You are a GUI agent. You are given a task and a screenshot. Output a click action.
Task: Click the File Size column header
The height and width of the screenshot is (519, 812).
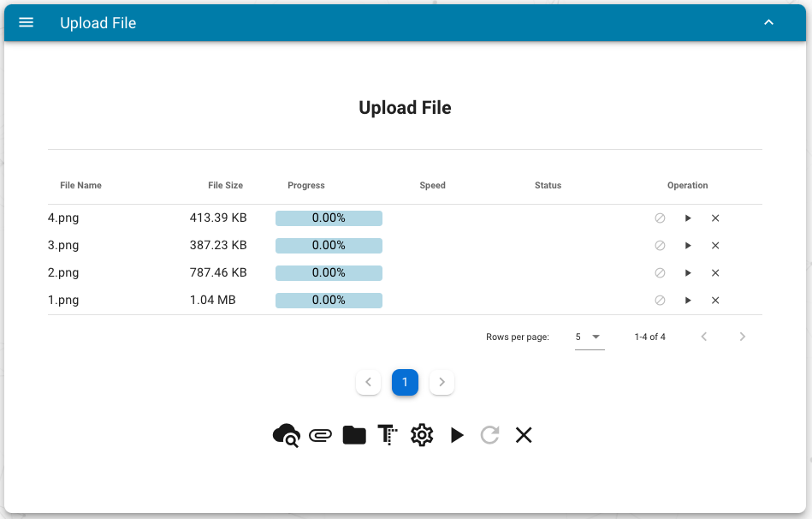[x=225, y=186]
